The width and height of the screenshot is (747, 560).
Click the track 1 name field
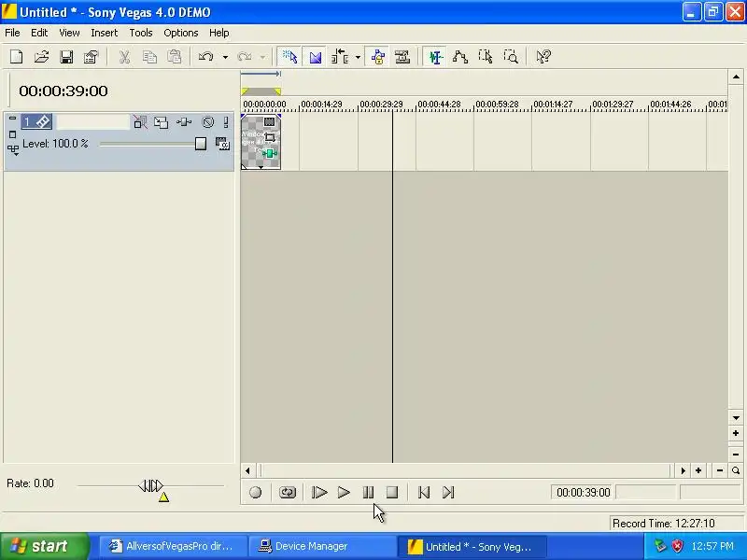(x=92, y=122)
